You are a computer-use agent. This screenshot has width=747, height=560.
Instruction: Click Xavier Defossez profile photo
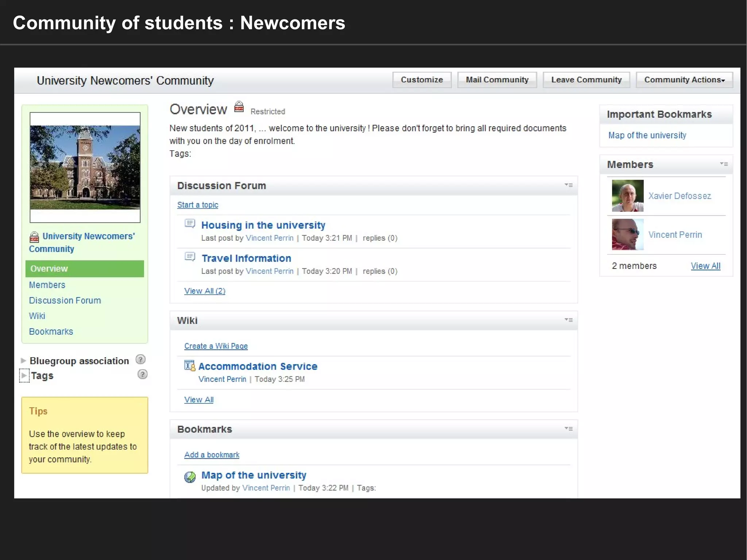tap(628, 196)
